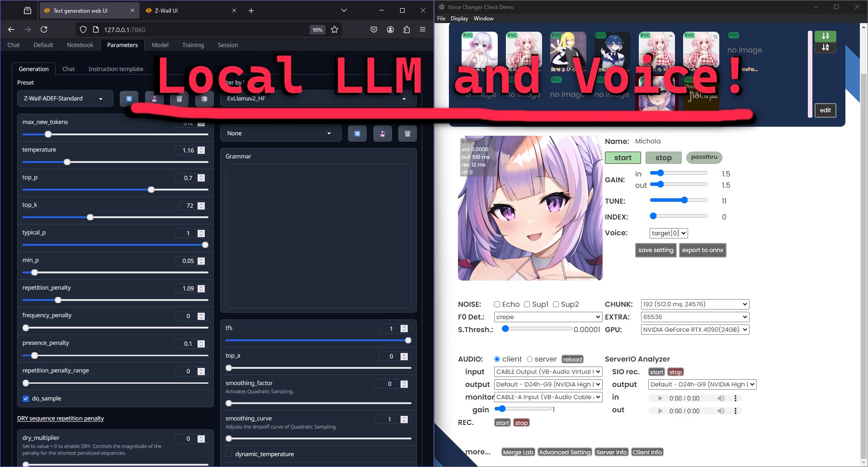
Task: Open options for 'in' audio player
Action: [736, 398]
